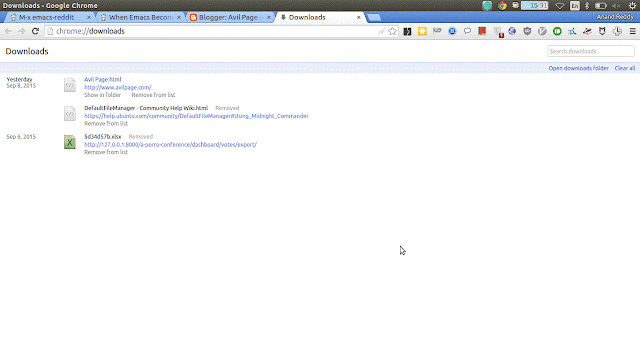Open the red book extension icon
This screenshot has width=640, height=360.
482,31
